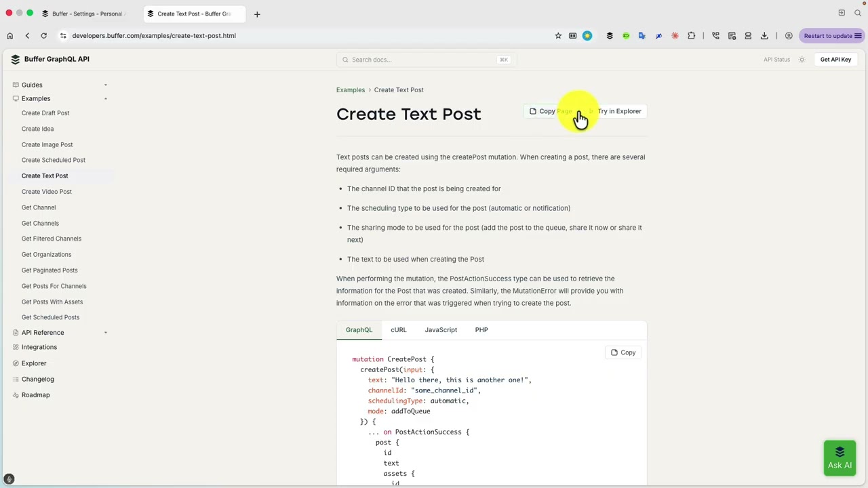The image size is (868, 488).
Task: Click the Ask AI floating button
Action: click(840, 458)
